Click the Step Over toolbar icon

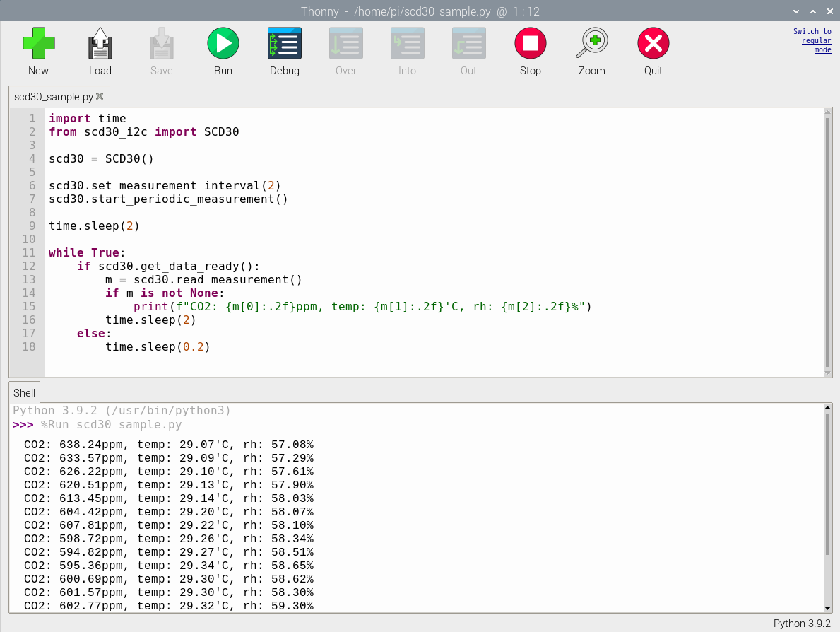[x=346, y=44]
